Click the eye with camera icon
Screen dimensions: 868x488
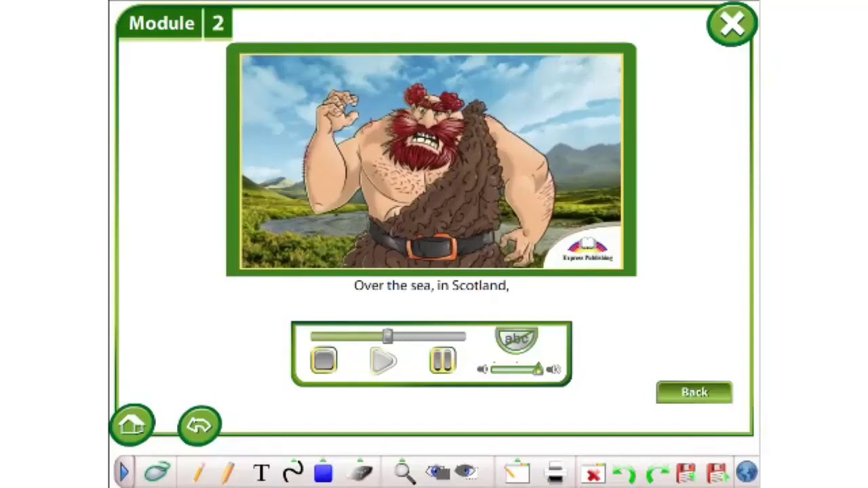coord(437,472)
